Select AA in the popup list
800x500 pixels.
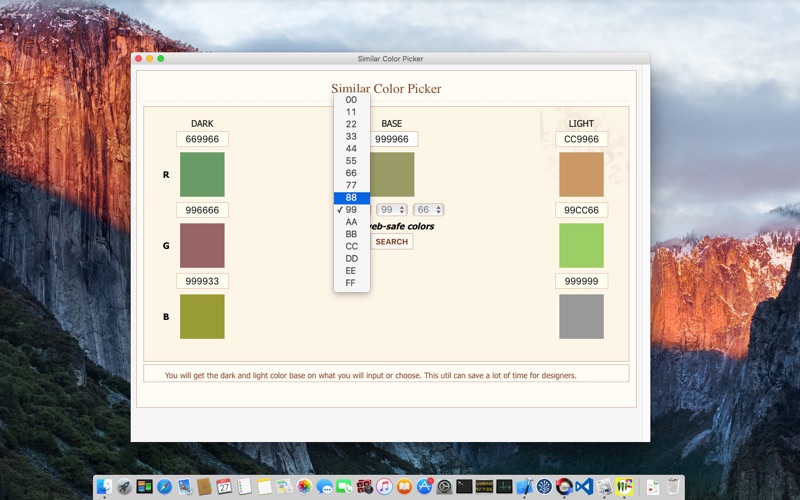[352, 222]
